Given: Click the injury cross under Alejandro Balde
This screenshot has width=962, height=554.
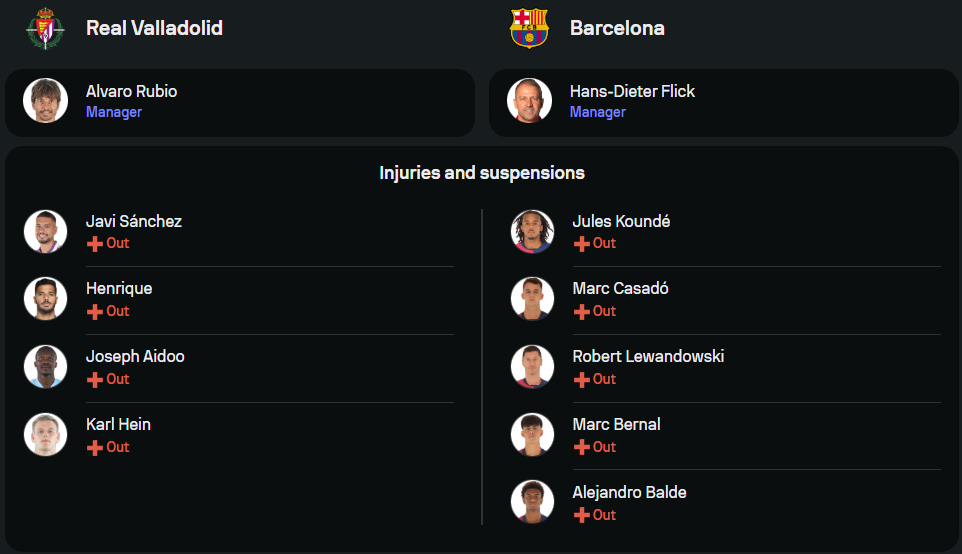Looking at the screenshot, I should [581, 515].
